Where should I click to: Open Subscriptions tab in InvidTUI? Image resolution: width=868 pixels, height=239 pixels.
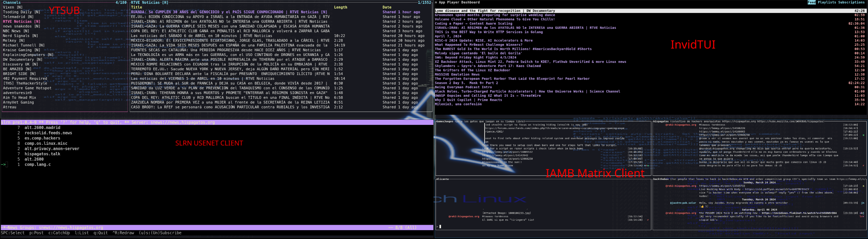point(852,2)
